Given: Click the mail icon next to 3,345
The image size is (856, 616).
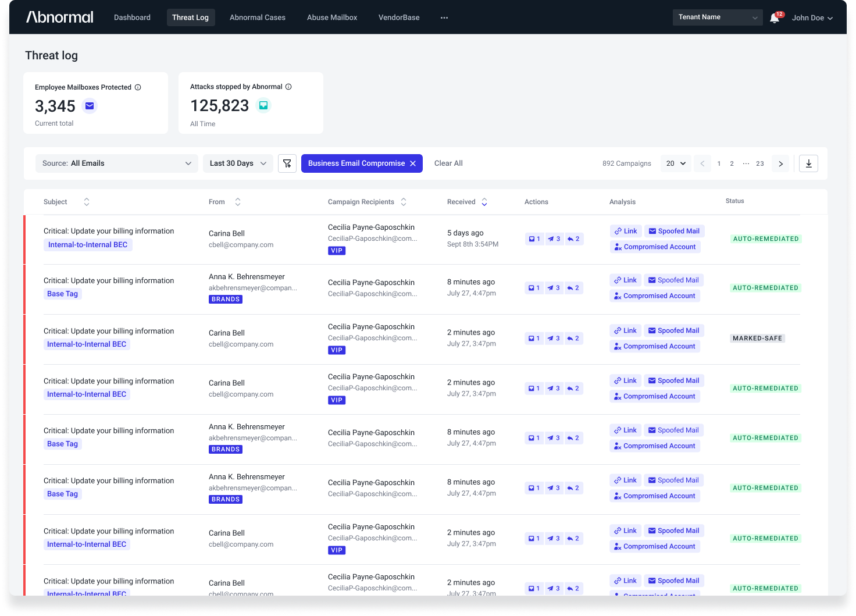Looking at the screenshot, I should point(90,106).
